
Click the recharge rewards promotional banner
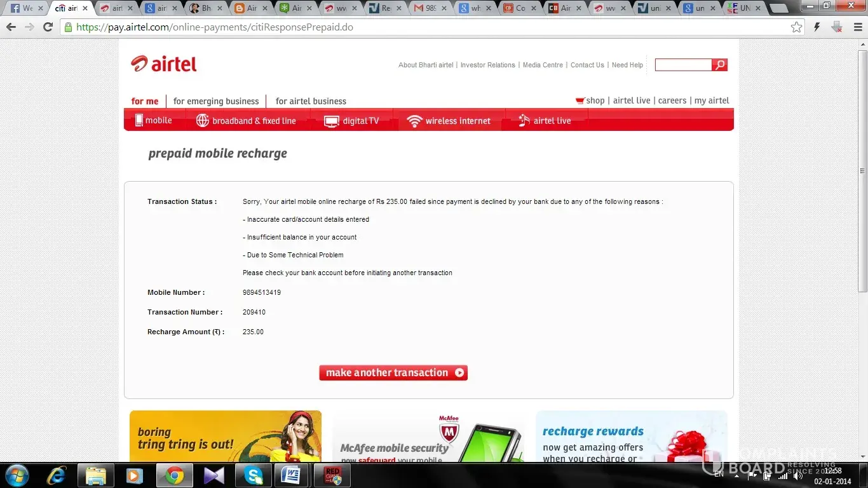coord(631,437)
